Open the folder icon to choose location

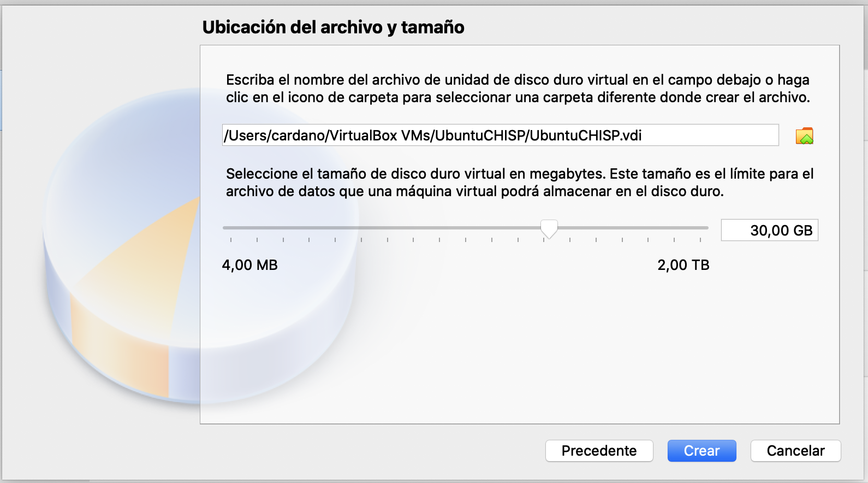(x=804, y=136)
